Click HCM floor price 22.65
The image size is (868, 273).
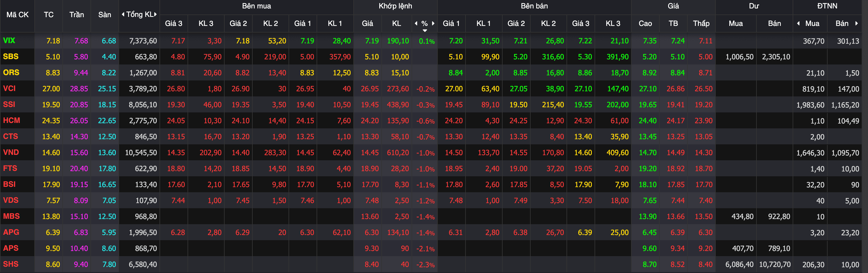pyautogui.click(x=107, y=121)
